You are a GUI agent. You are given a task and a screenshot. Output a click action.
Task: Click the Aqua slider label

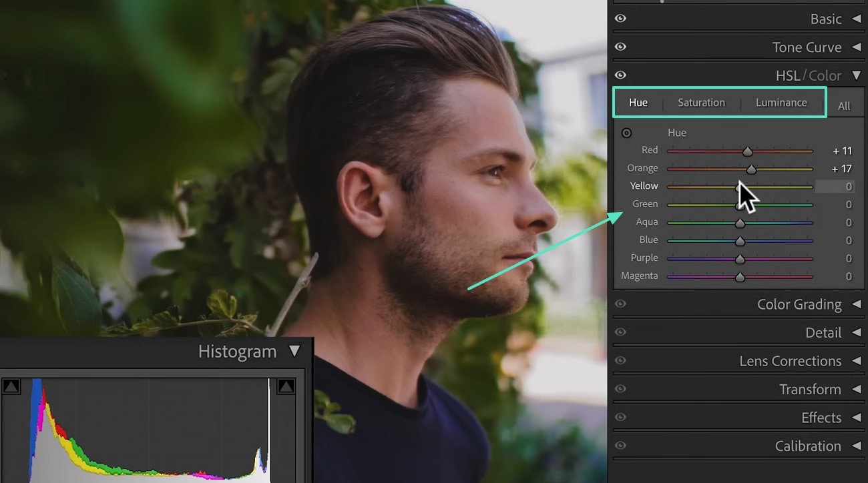coord(647,222)
